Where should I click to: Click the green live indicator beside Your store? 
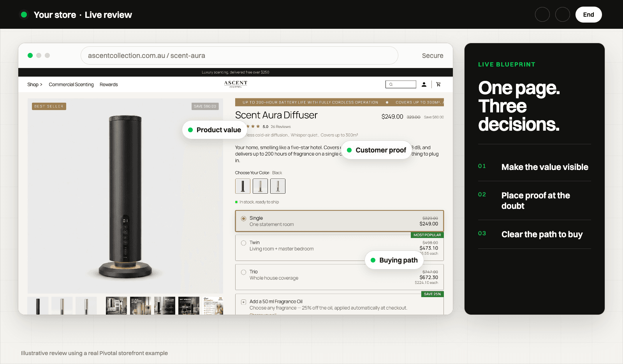coord(24,15)
